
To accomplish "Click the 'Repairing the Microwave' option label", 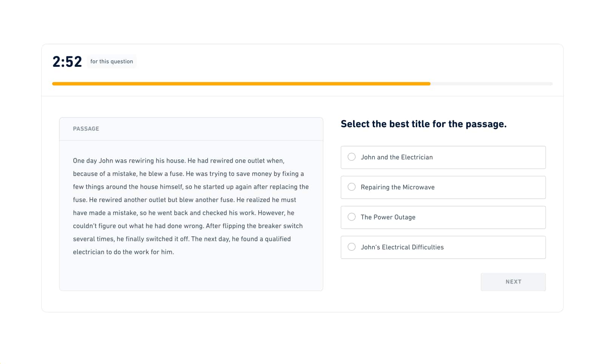I will [x=398, y=187].
